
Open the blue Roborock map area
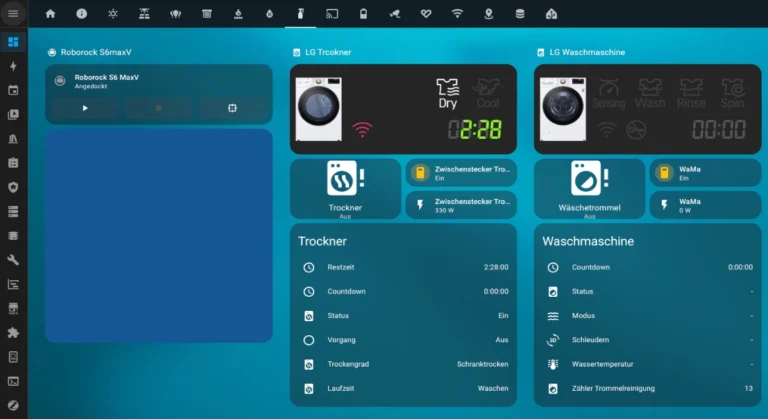pos(159,236)
